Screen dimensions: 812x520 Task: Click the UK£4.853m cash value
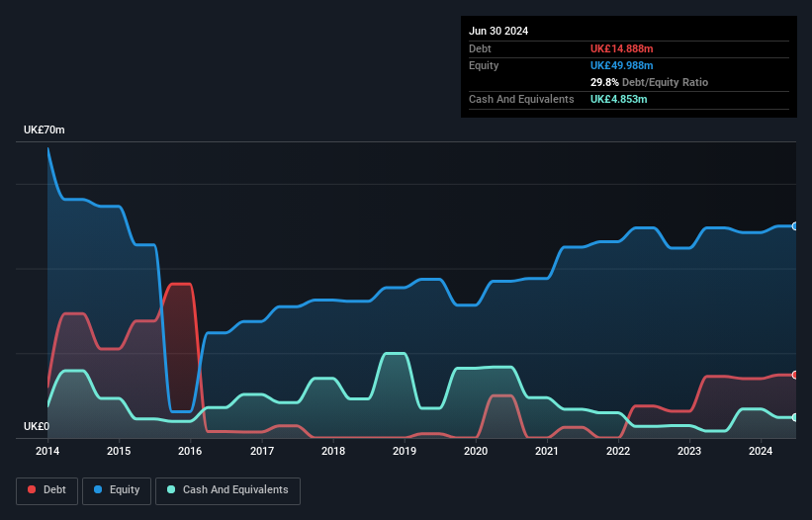(x=618, y=99)
